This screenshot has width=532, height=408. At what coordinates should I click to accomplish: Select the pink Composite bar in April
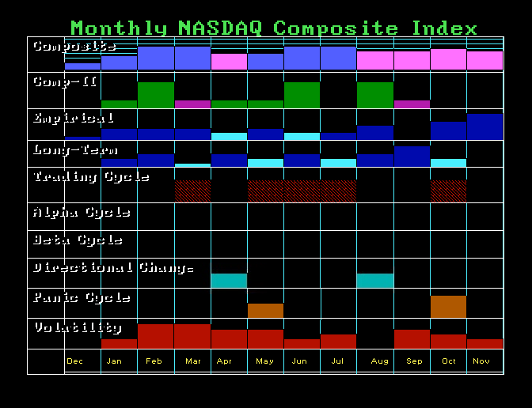[x=229, y=62]
